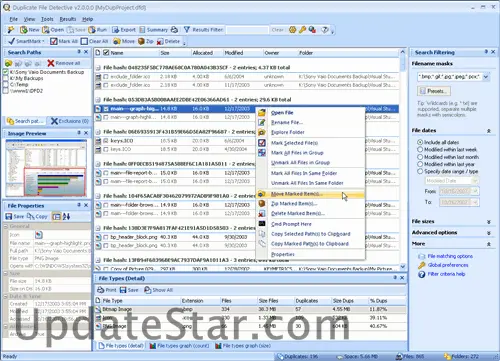Mark All files via toolbar

[64, 41]
